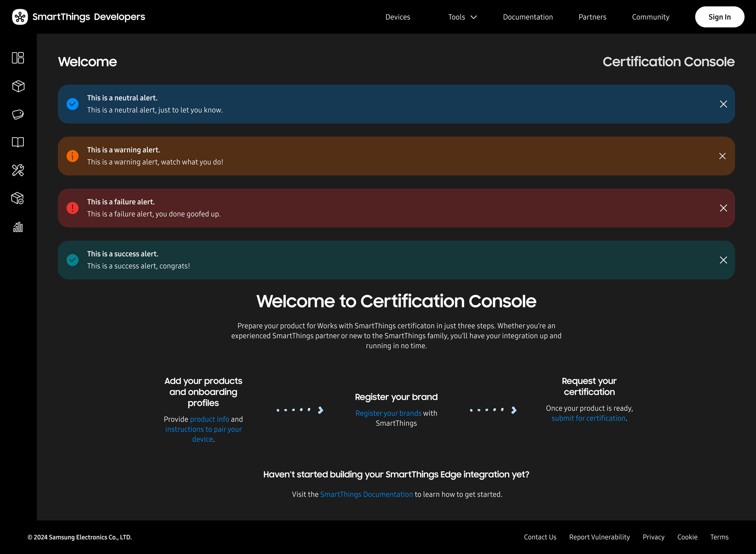Click the 'Add your products and onboarding profiles' heading
Screen dimensions: 756x554
[x=203, y=392]
